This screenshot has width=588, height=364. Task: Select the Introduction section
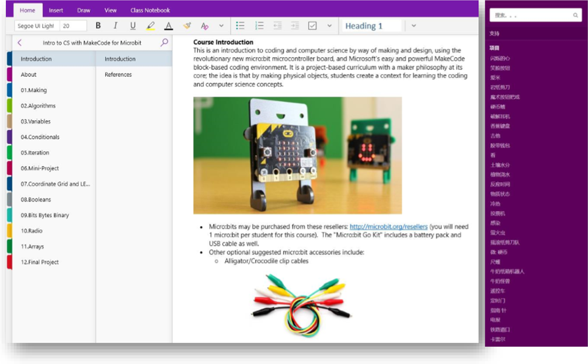point(54,59)
